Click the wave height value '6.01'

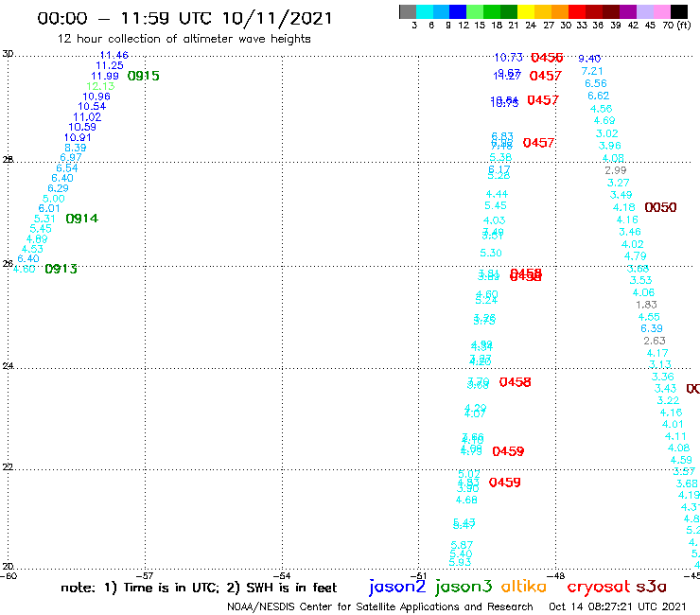49,208
